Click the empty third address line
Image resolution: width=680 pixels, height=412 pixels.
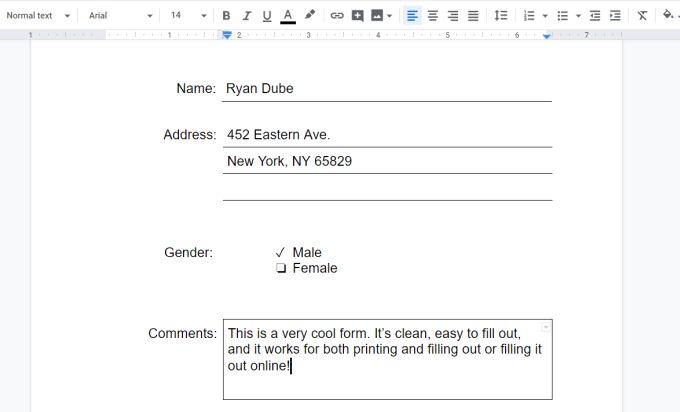click(387, 188)
